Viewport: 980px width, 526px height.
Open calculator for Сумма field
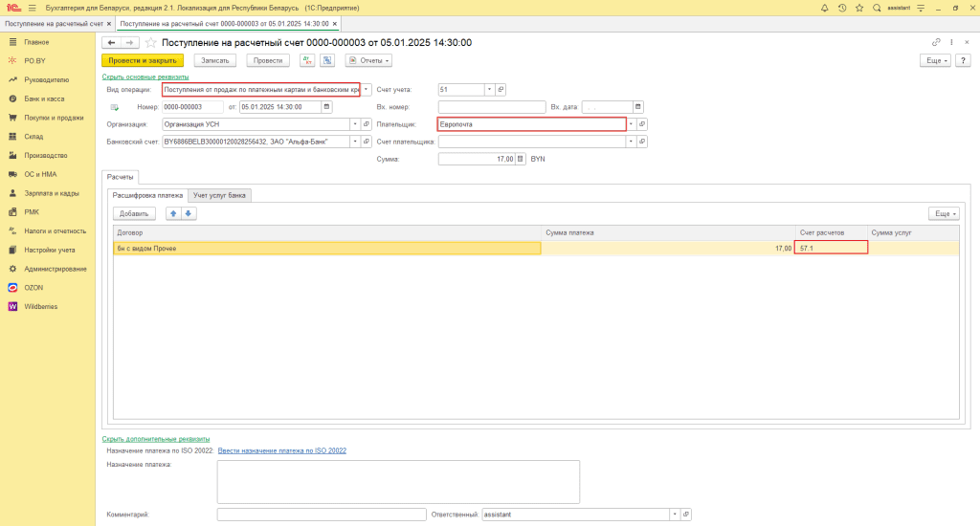[x=521, y=159]
